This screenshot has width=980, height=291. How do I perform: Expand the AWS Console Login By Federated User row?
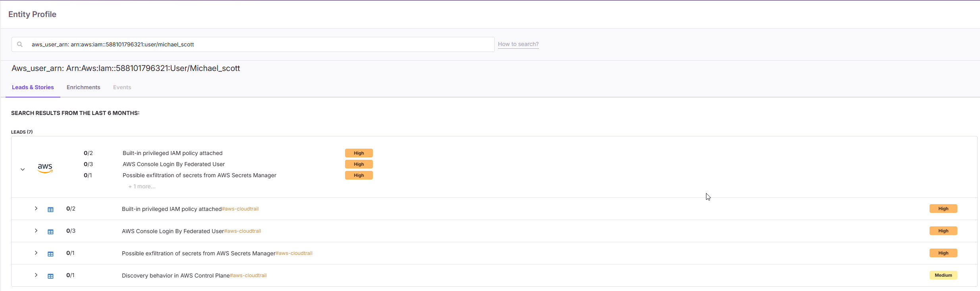pos(36,231)
